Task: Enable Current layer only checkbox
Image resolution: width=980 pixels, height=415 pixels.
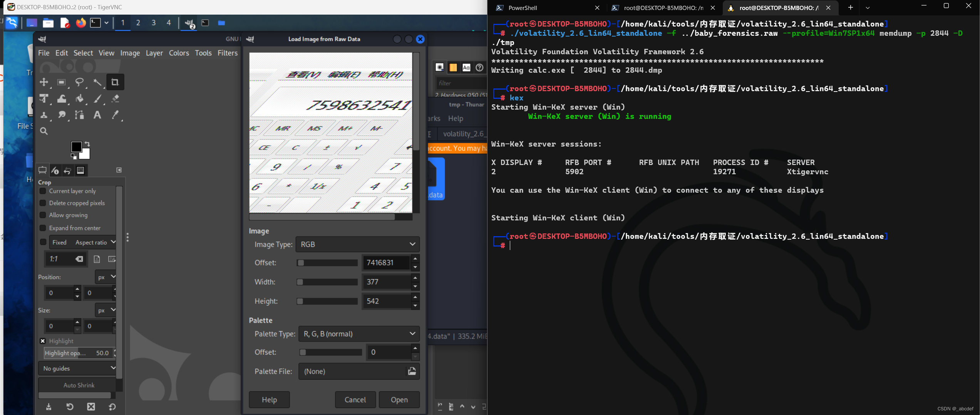Action: pos(43,191)
